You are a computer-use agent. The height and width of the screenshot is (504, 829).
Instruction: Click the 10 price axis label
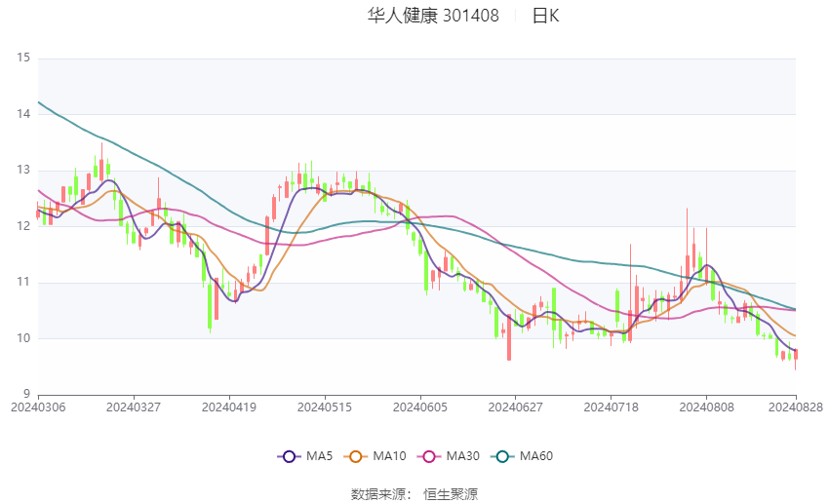coord(23,338)
